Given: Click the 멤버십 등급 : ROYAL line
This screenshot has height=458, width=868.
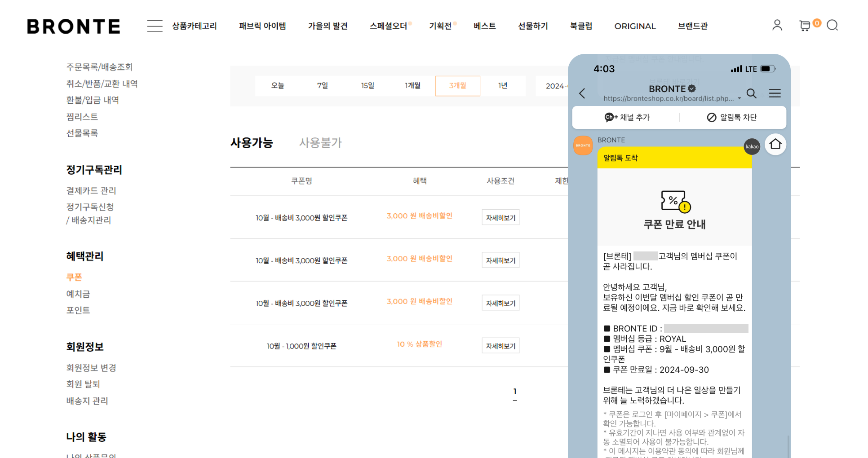Looking at the screenshot, I should point(645,339).
